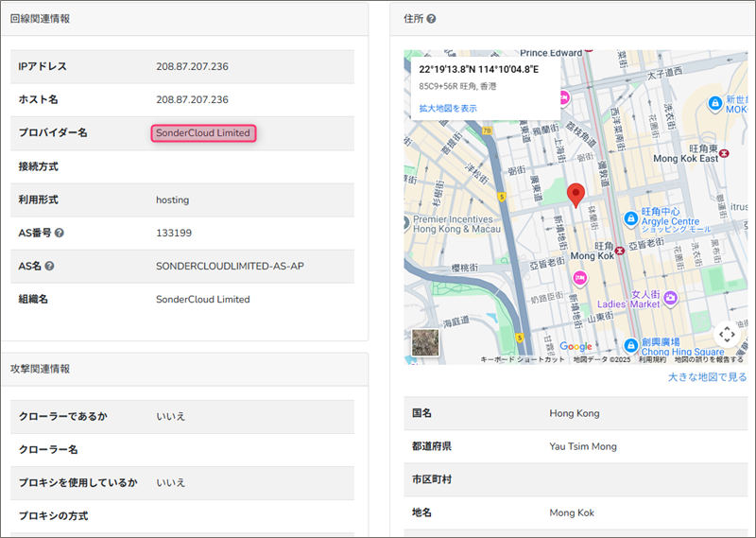Click the Google logo on the map
Viewport: 756px width, 538px height.
pos(576,347)
